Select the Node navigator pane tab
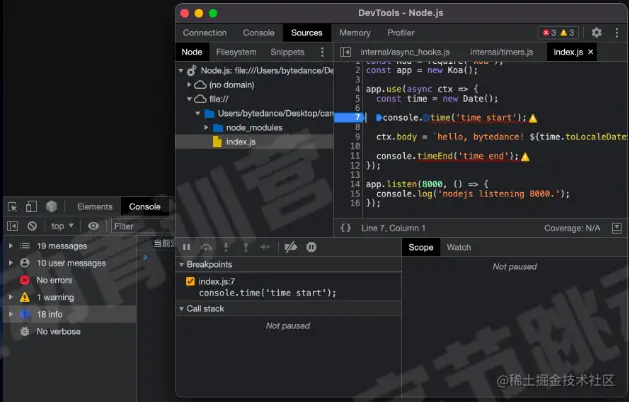 coord(192,52)
